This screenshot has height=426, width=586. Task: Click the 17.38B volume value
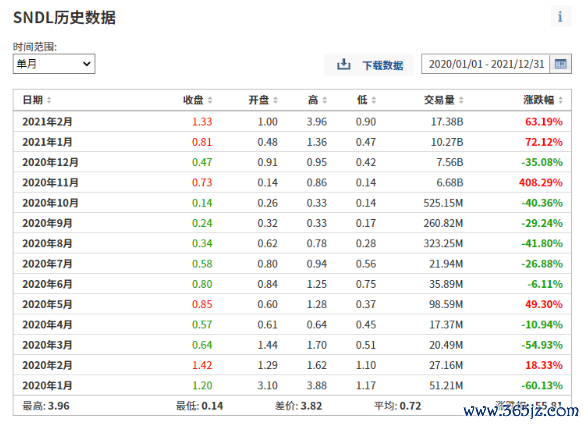tap(447, 122)
